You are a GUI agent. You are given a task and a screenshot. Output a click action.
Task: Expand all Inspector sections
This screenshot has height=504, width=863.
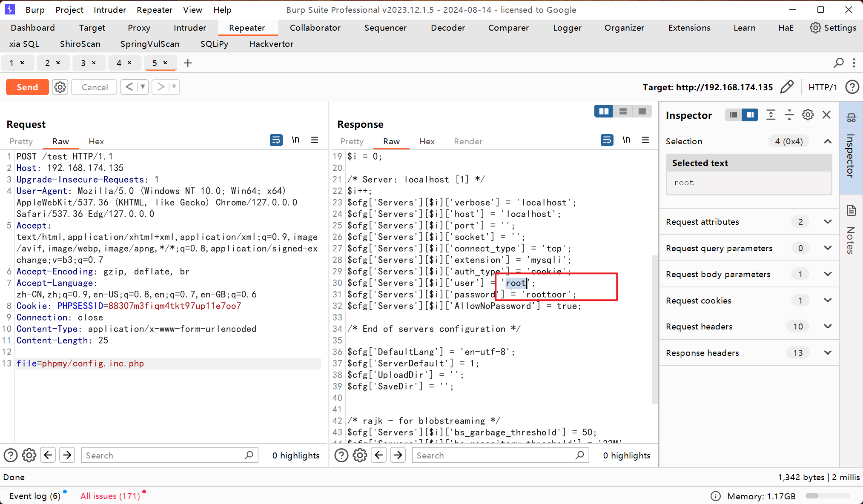(x=771, y=115)
